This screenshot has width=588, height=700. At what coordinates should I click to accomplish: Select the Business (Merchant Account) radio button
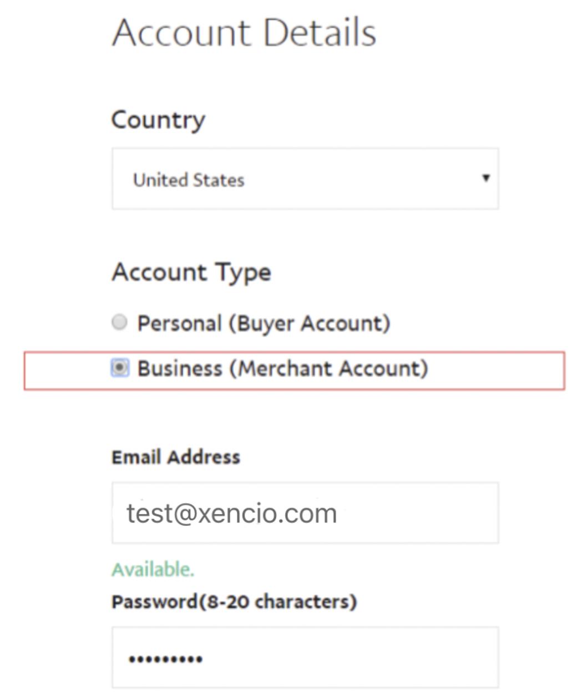120,368
